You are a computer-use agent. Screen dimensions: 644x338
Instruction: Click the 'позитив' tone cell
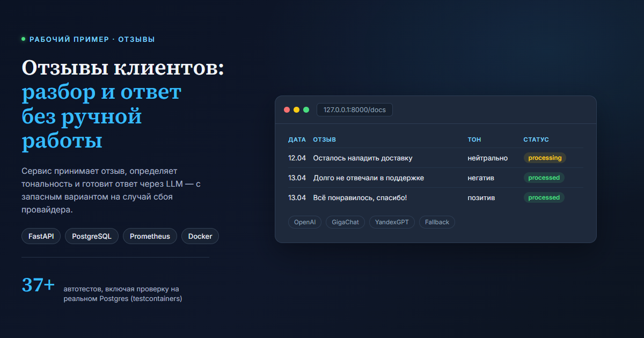[481, 197]
